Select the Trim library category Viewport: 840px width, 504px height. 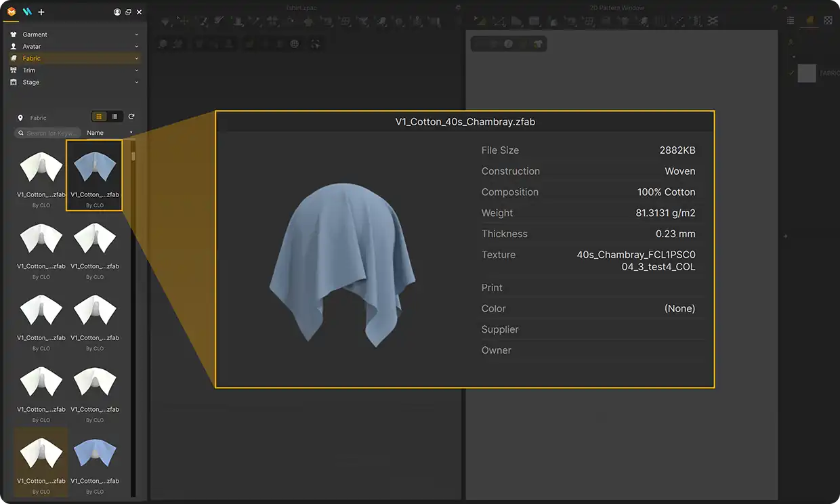pos(29,70)
